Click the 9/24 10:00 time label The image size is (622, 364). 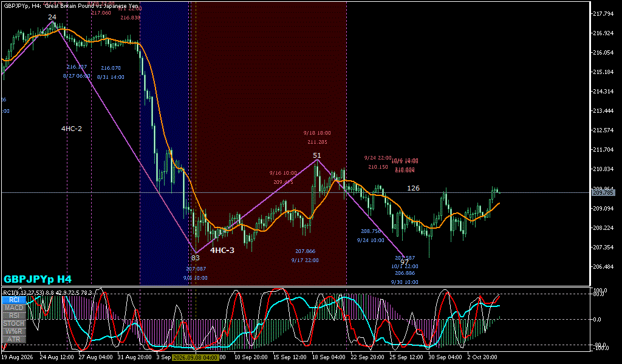(x=371, y=240)
